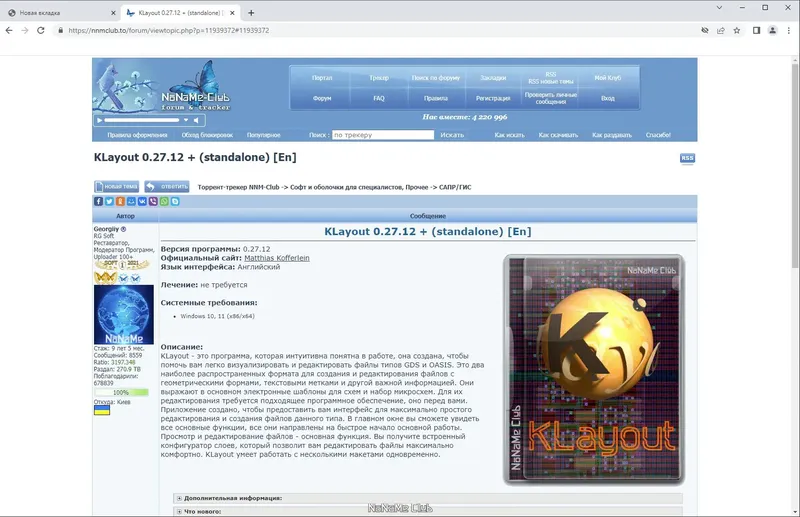Click the tracker search field
Viewport: 800px width, 517px height.
coord(383,135)
